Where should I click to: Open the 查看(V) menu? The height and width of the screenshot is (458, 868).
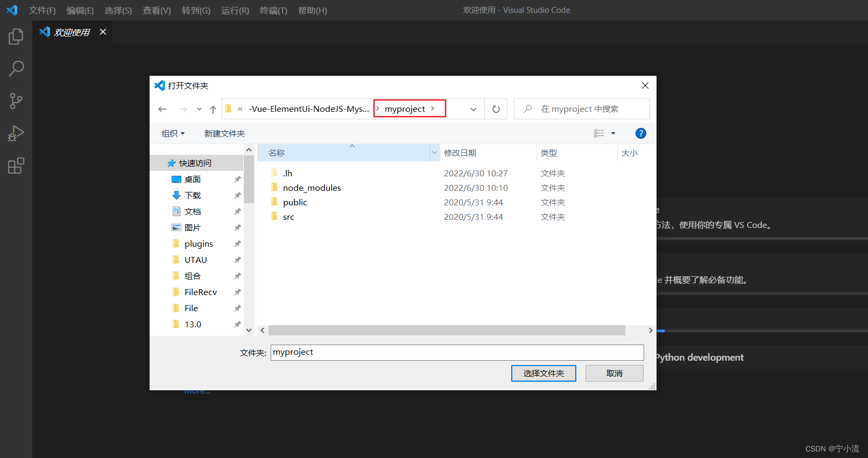tap(157, 10)
